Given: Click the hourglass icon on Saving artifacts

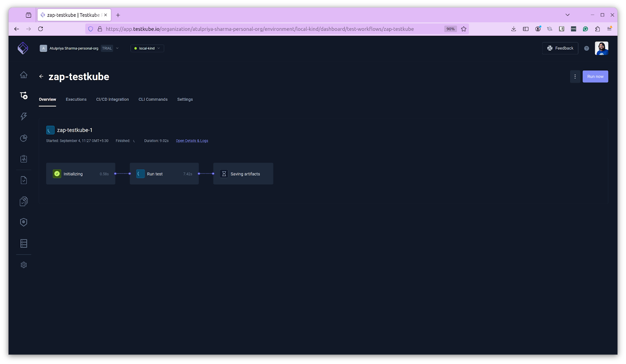Looking at the screenshot, I should [x=224, y=174].
